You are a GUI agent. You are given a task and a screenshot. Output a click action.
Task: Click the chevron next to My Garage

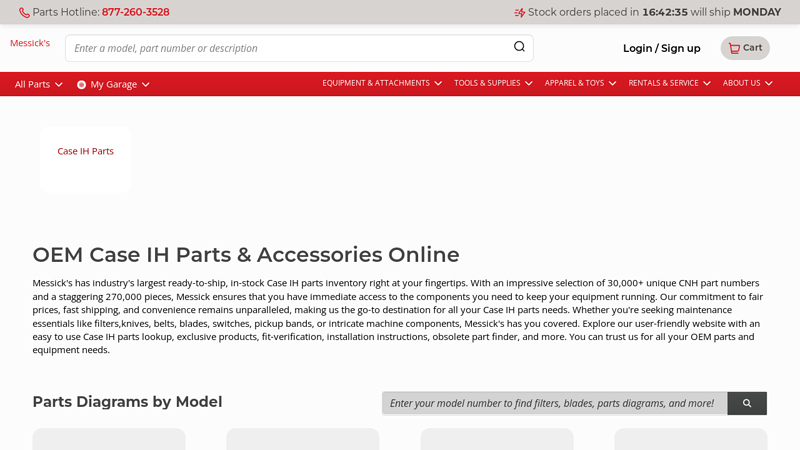(x=145, y=85)
